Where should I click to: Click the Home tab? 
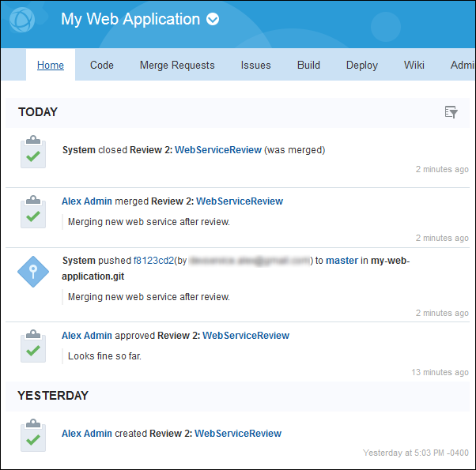tap(51, 66)
